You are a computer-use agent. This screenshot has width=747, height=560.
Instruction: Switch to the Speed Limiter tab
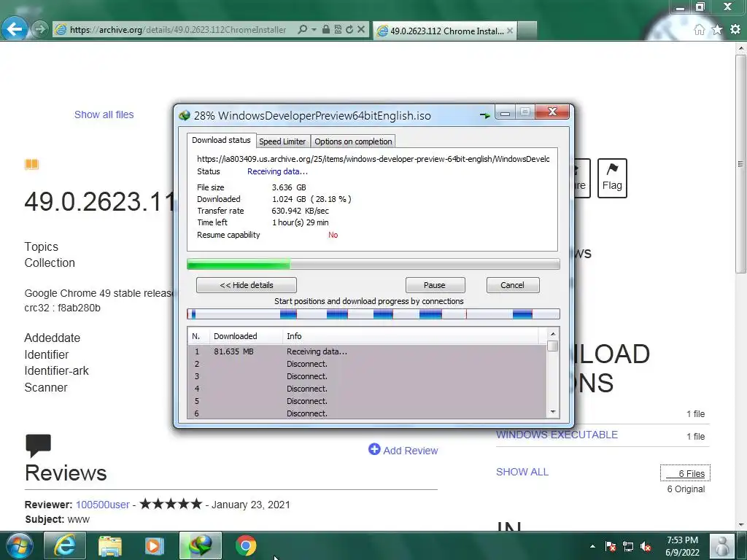[x=282, y=141]
